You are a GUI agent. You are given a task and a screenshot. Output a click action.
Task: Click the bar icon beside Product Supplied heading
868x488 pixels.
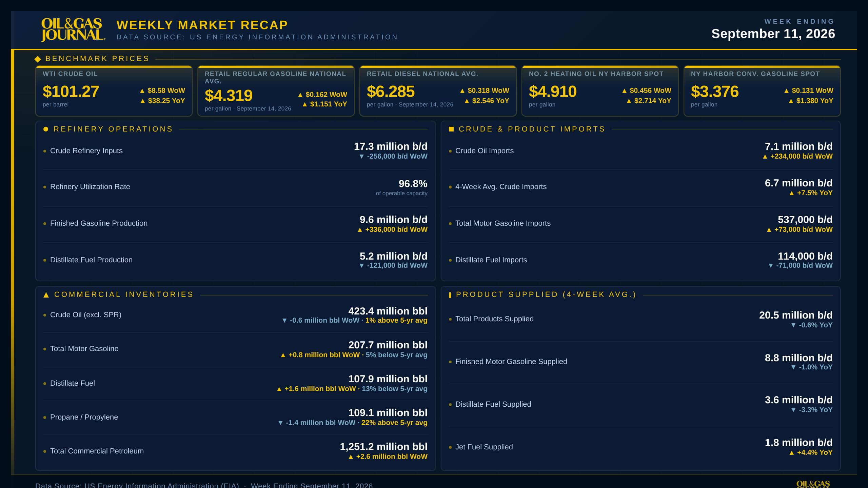tap(450, 295)
